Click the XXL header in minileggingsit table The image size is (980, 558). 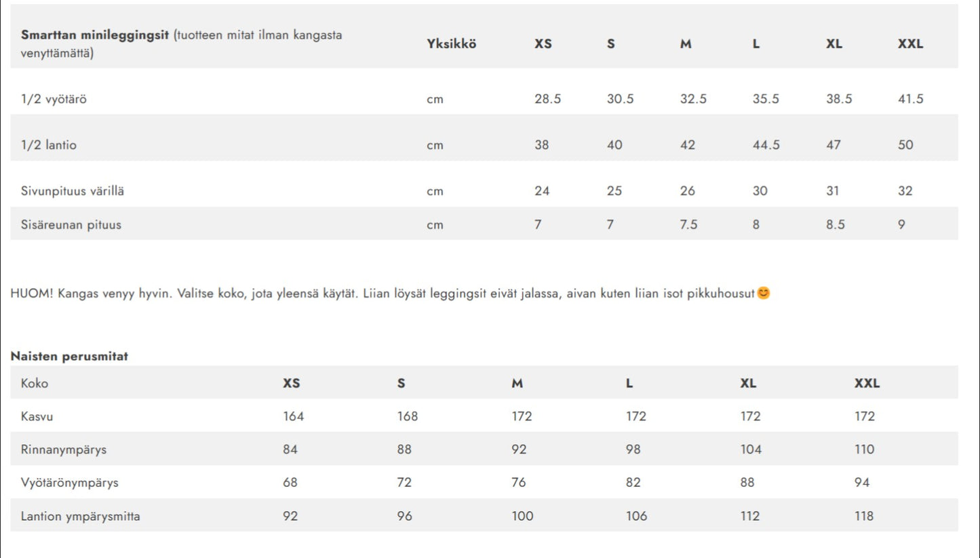pyautogui.click(x=911, y=44)
